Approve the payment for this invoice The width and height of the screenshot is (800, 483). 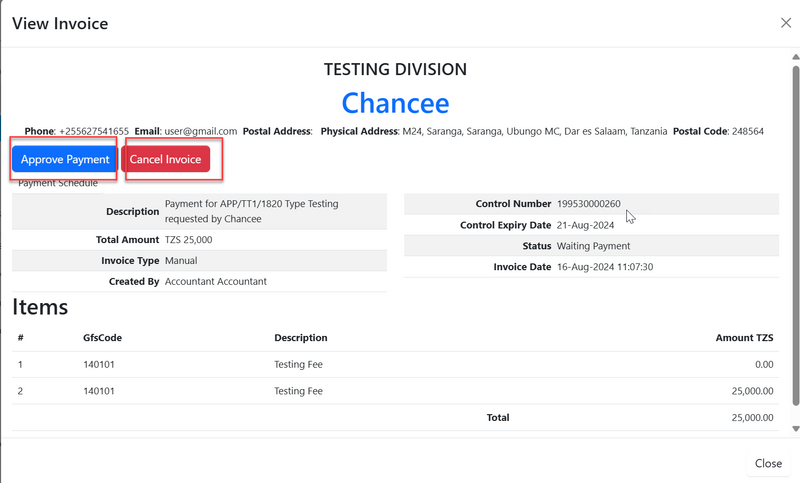click(65, 160)
